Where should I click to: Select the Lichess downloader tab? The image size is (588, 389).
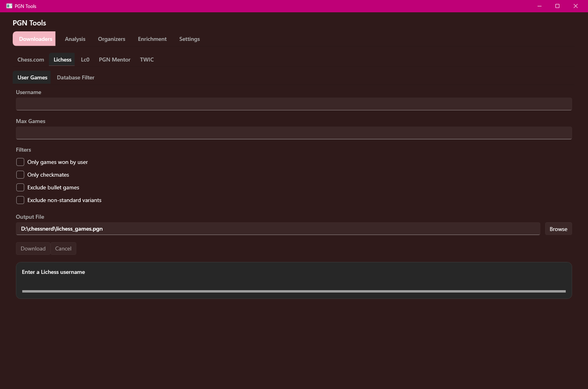point(62,60)
